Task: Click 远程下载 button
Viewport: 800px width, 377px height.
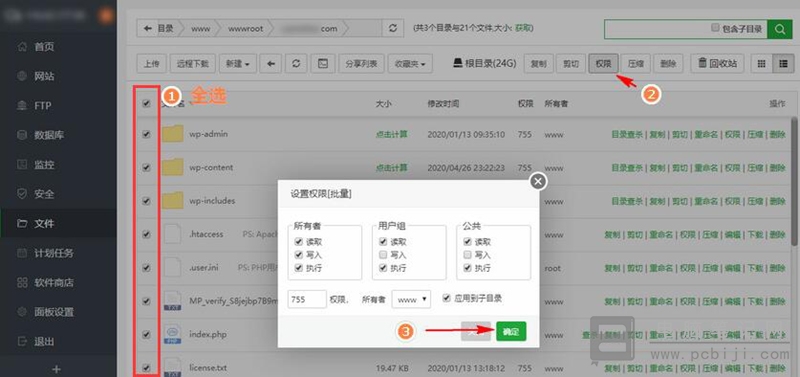Action: point(192,64)
